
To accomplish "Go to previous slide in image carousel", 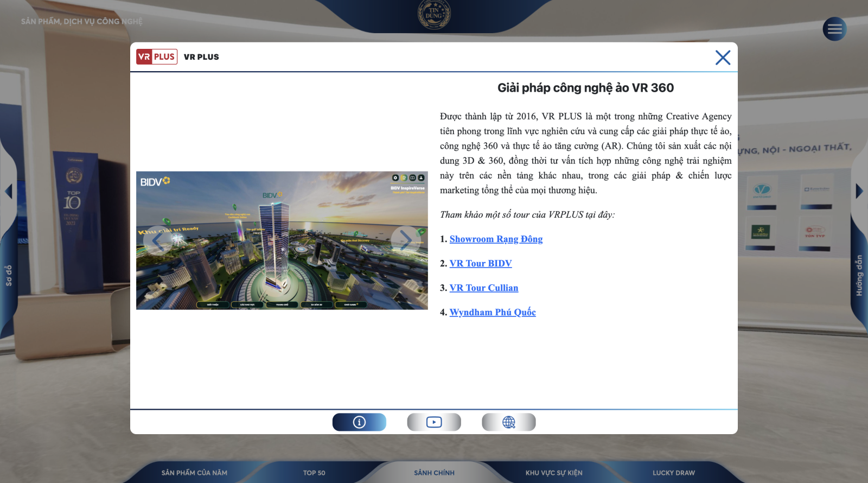I will [158, 240].
